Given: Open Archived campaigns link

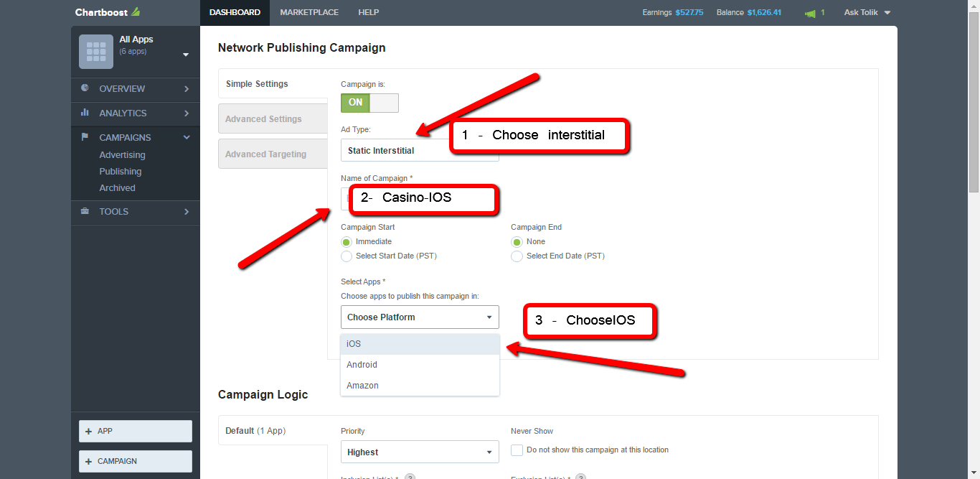Looking at the screenshot, I should point(117,188).
